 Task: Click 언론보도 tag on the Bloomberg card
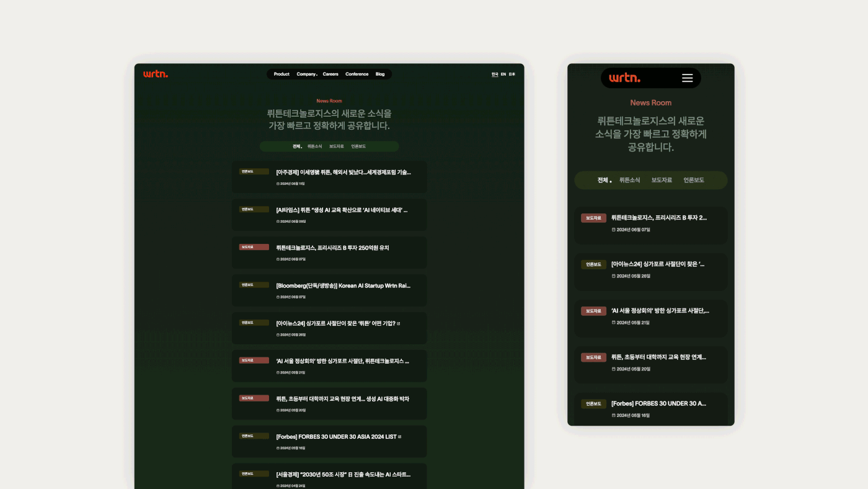(254, 285)
